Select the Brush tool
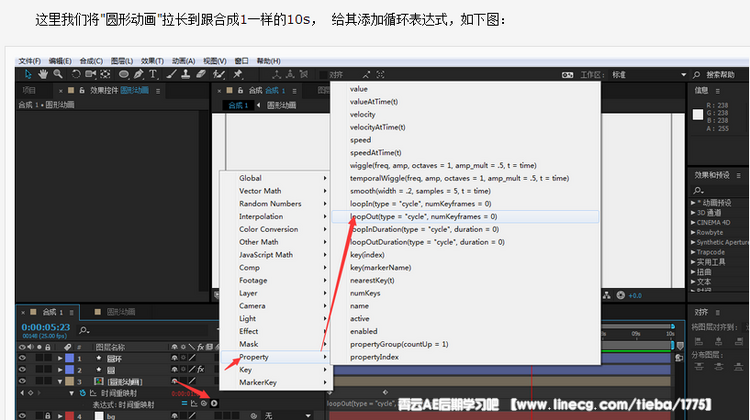This screenshot has height=420, width=750. (171, 74)
